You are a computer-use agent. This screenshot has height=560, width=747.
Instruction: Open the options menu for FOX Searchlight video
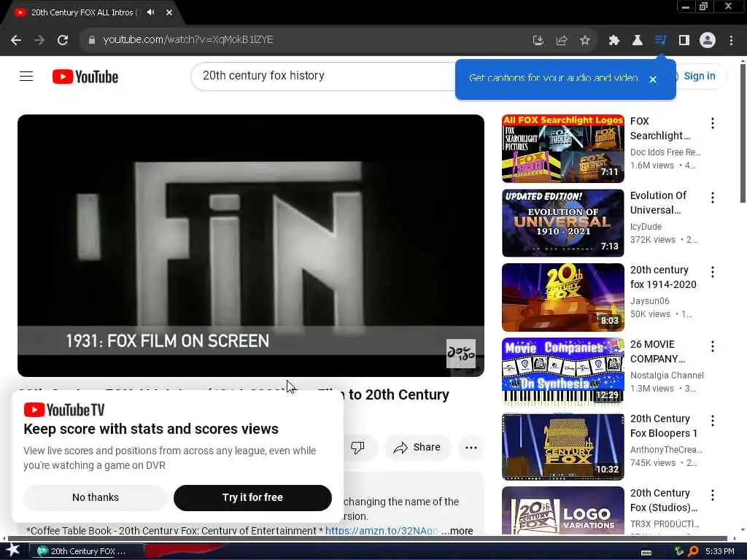click(713, 123)
